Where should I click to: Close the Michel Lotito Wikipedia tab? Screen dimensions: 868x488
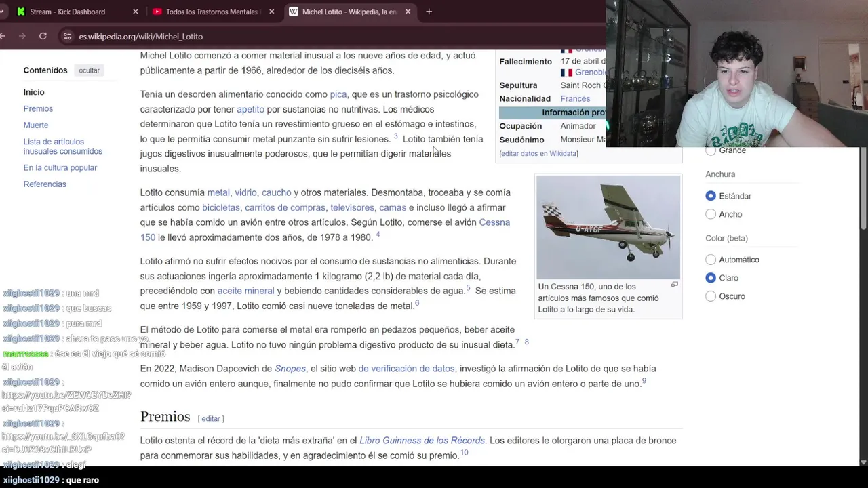tap(408, 12)
